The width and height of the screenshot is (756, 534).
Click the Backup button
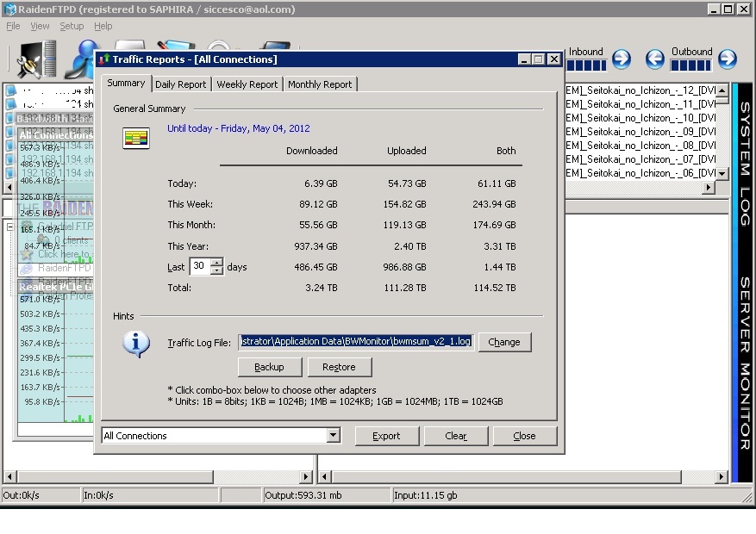[x=269, y=367]
